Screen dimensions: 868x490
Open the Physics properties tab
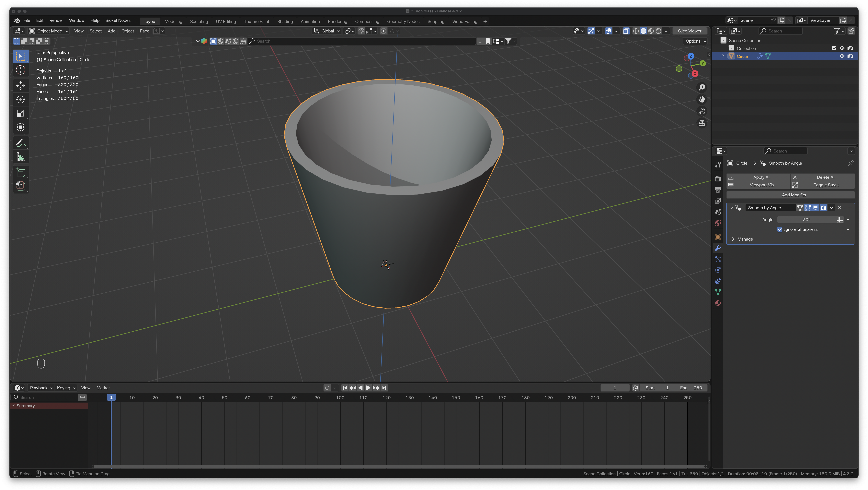pos(718,270)
